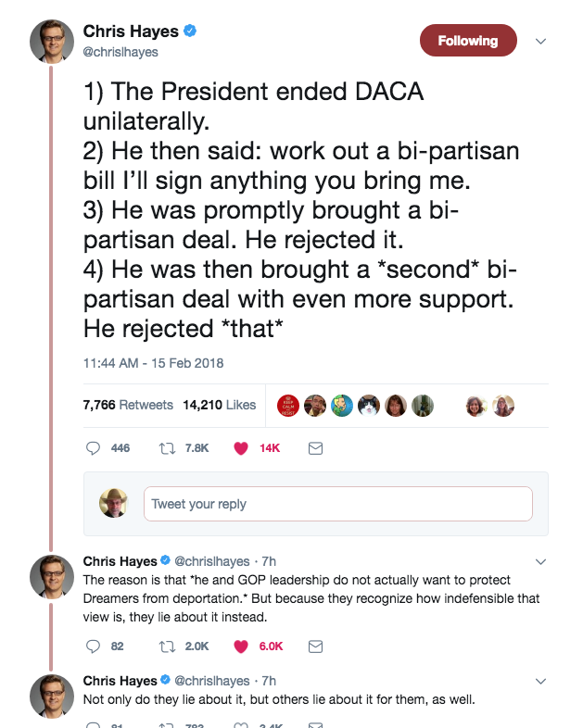Like the 'The reason is' reply tweet
The height and width of the screenshot is (728, 583).
click(x=241, y=646)
